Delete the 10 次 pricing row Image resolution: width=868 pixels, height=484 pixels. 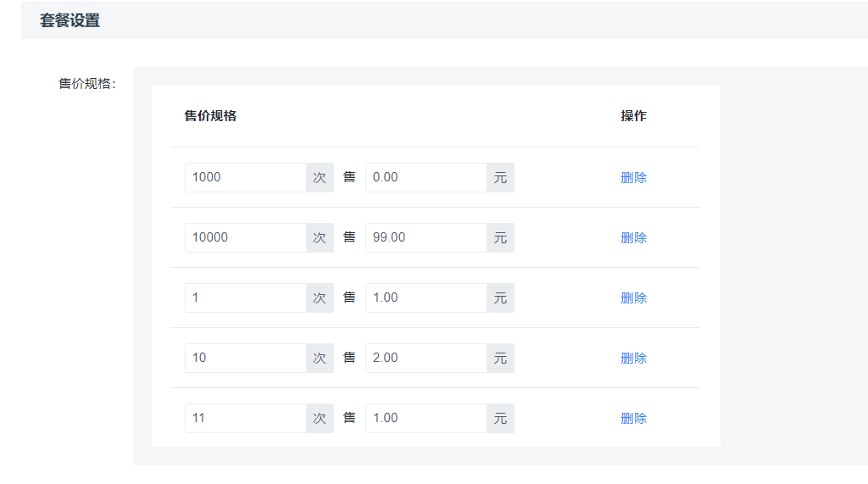tap(633, 359)
